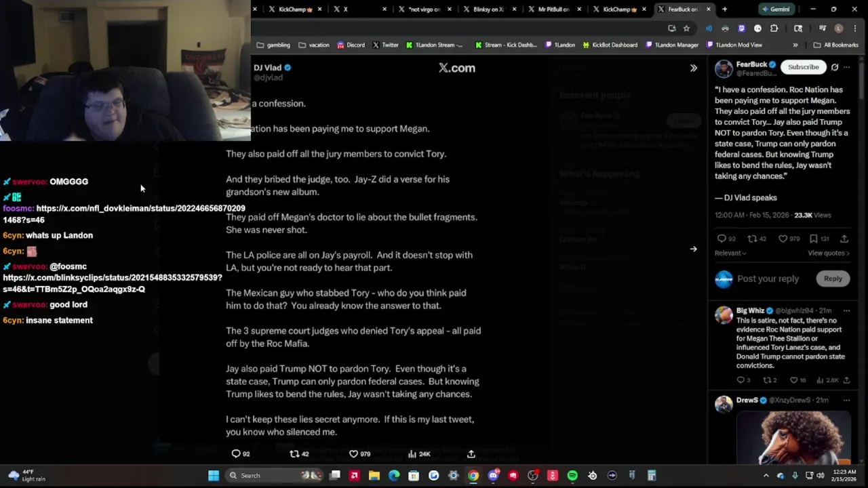The height and width of the screenshot is (488, 868).
Task: Open the All Bookmarks folder
Action: 835,45
